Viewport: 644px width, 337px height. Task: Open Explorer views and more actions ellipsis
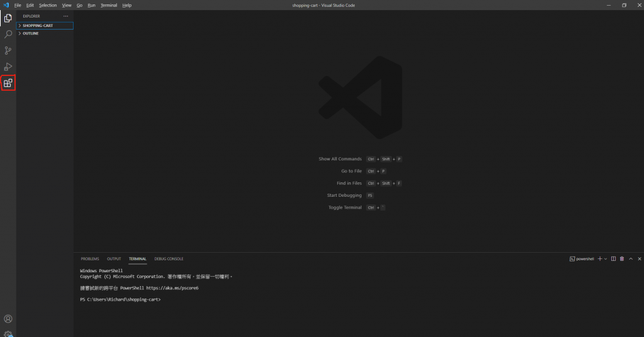point(65,16)
